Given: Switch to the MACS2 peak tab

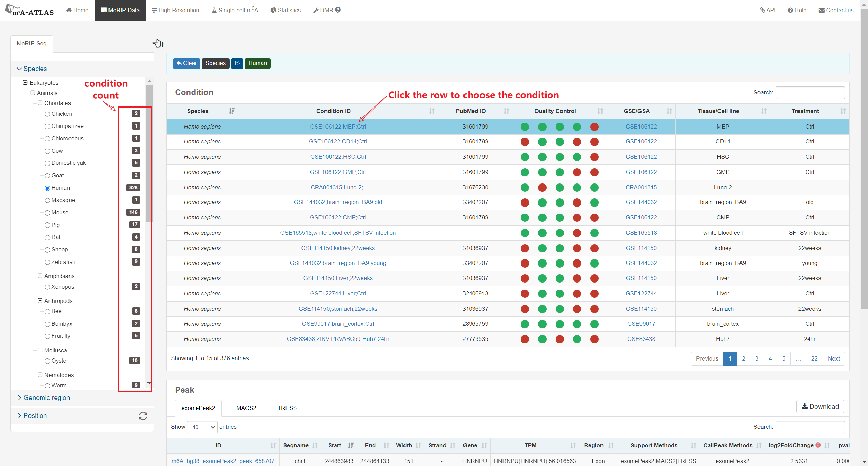Looking at the screenshot, I should [246, 408].
